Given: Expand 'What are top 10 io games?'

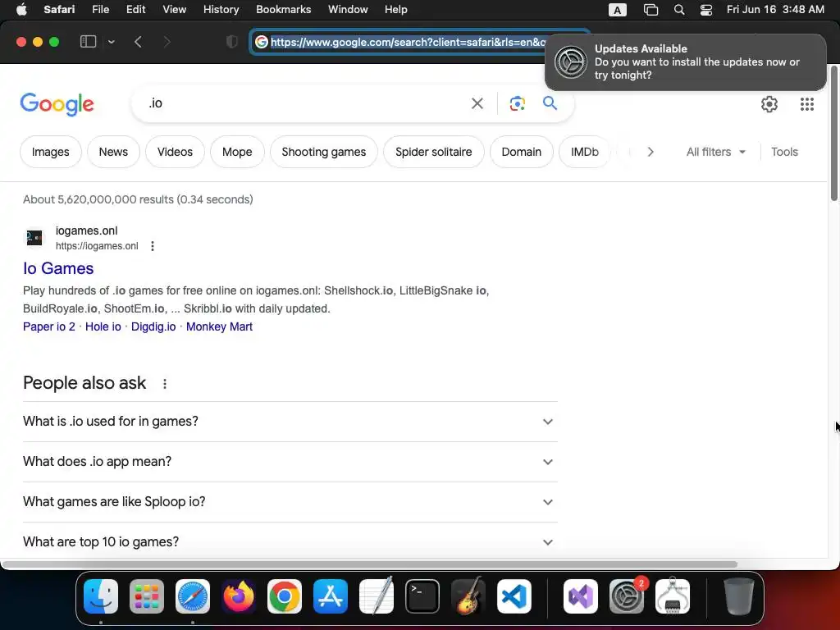Looking at the screenshot, I should (290, 542).
